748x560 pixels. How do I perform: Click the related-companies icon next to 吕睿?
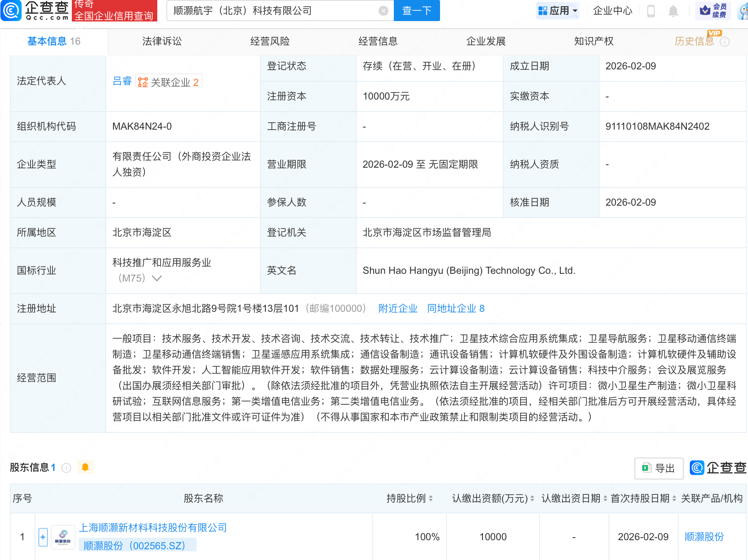[x=143, y=82]
